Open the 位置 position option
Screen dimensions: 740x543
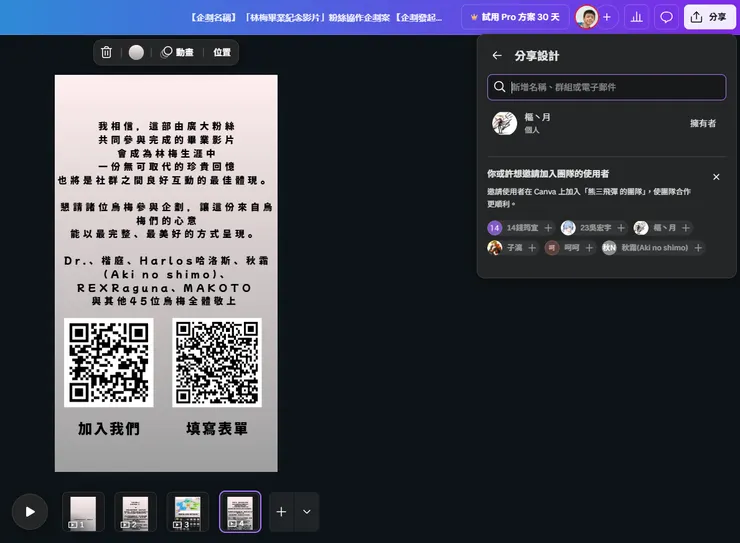click(x=222, y=52)
